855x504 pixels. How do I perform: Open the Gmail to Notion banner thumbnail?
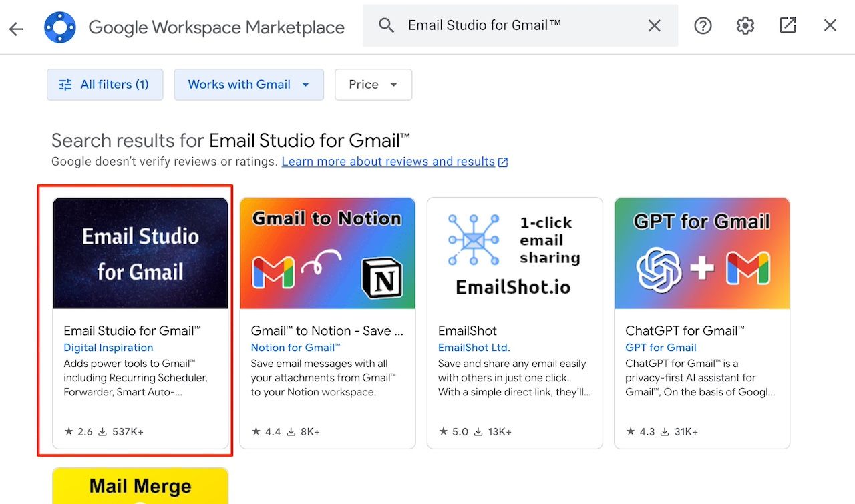327,253
